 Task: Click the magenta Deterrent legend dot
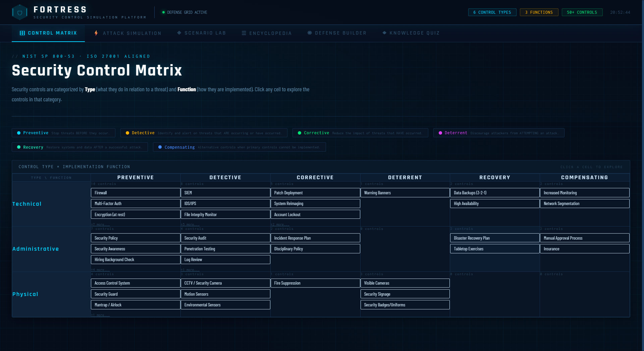(x=440, y=133)
